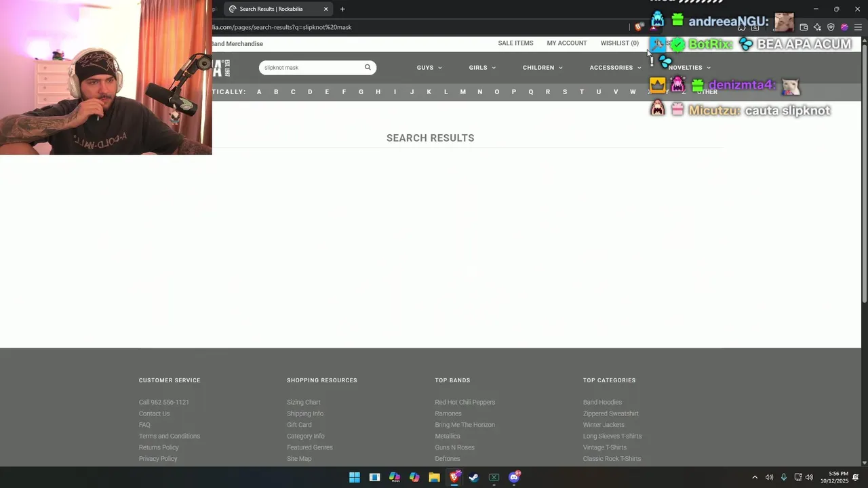The height and width of the screenshot is (488, 868).
Task: Open Terms and Conditions footer link
Action: [170, 436]
